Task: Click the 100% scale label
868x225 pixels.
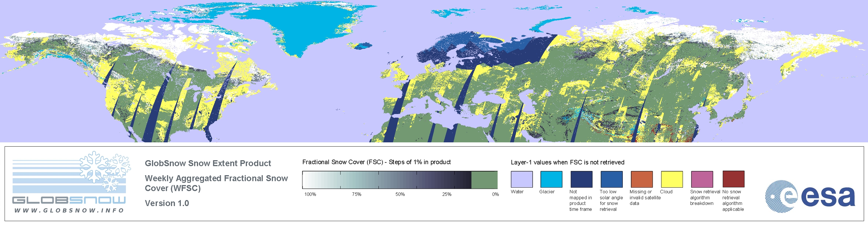Action: coord(310,194)
